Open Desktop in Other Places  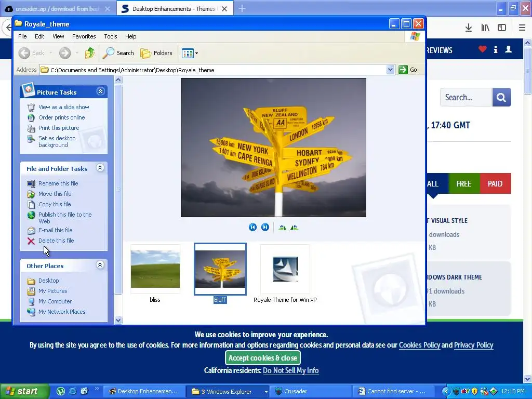coord(48,281)
